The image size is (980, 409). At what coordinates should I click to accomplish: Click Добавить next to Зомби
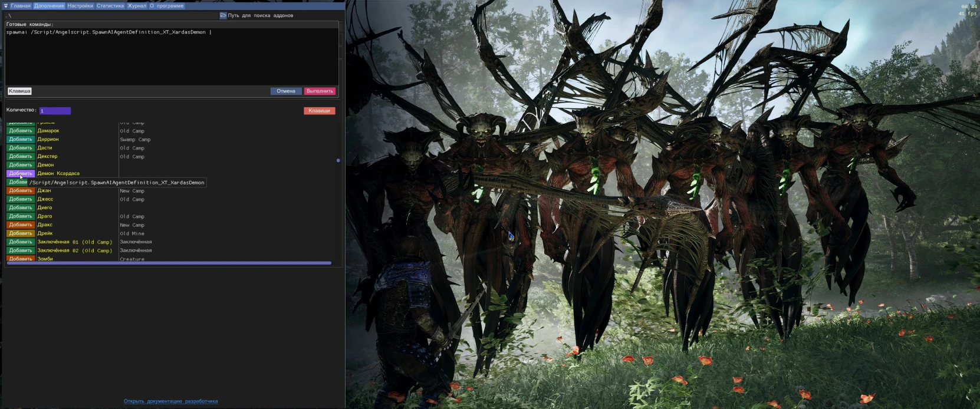pyautogui.click(x=21, y=258)
